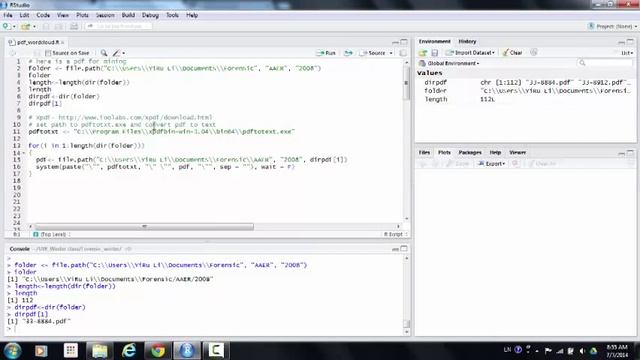This screenshot has width=640, height=360.
Task: Expand the Source button dropdown arrow
Action: (x=391, y=53)
